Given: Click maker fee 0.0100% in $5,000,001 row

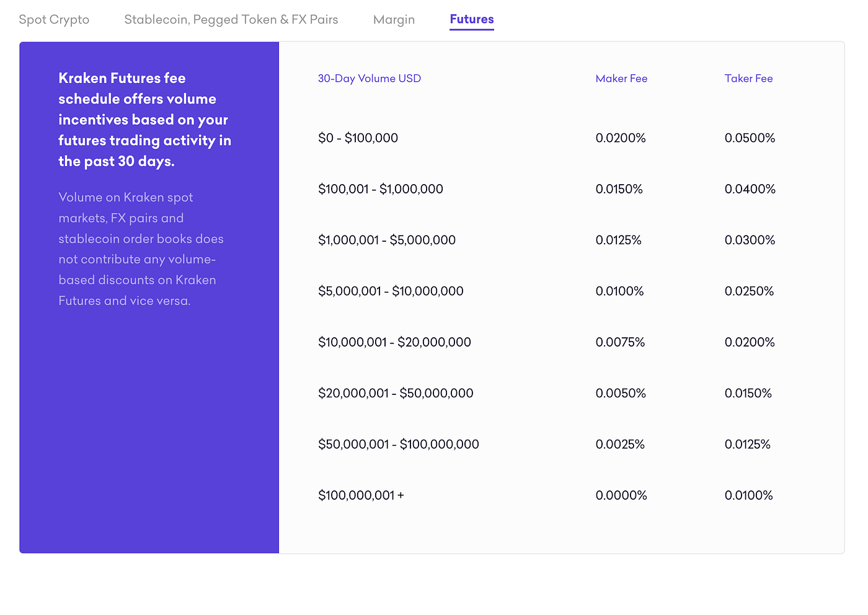Looking at the screenshot, I should pos(619,291).
